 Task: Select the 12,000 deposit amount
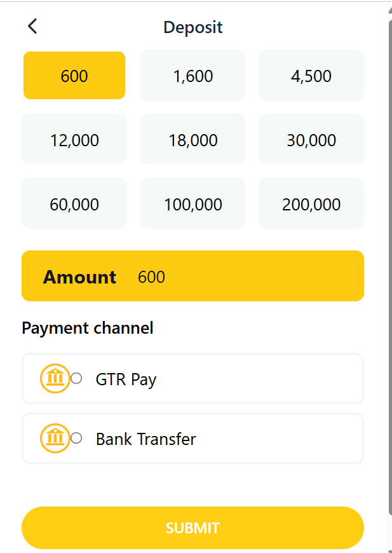pyautogui.click(x=74, y=140)
